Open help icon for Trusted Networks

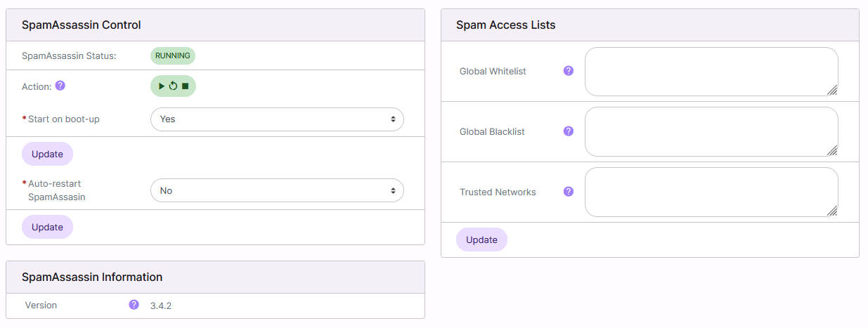point(569,192)
